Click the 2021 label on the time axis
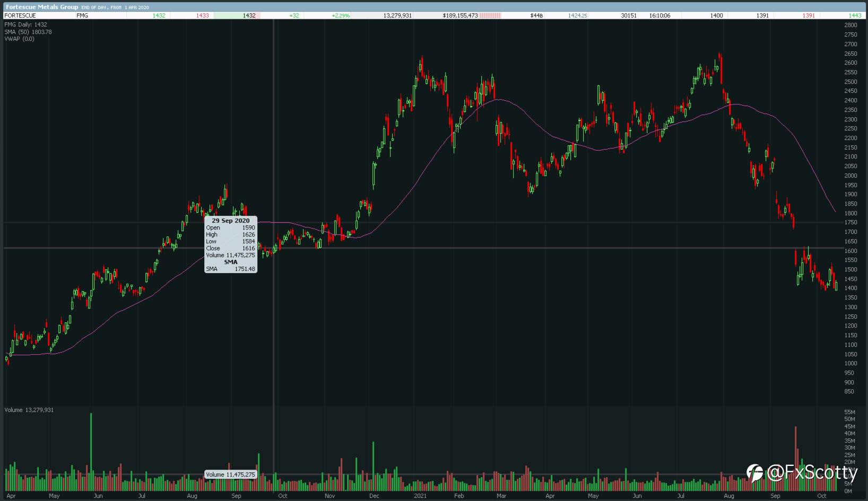This screenshot has height=501, width=868. pyautogui.click(x=420, y=496)
